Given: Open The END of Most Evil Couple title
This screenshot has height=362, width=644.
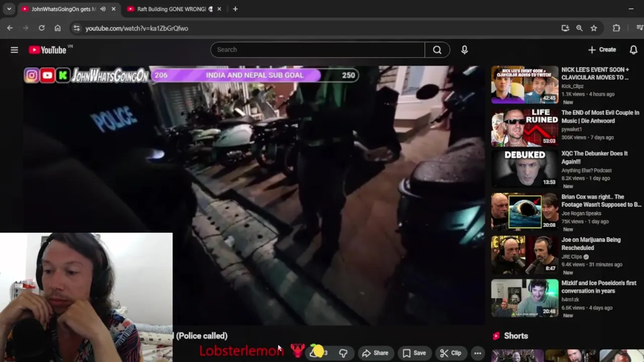Looking at the screenshot, I should click(x=600, y=117).
